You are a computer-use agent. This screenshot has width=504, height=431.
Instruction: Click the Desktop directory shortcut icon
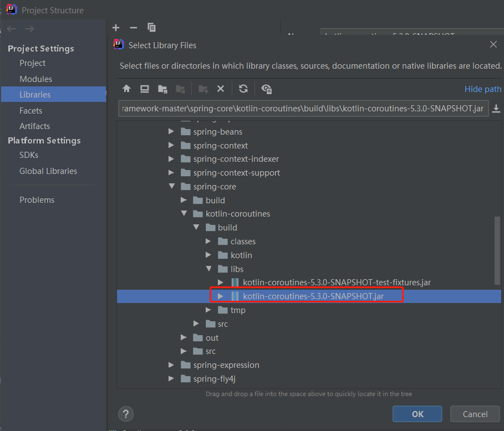click(144, 89)
